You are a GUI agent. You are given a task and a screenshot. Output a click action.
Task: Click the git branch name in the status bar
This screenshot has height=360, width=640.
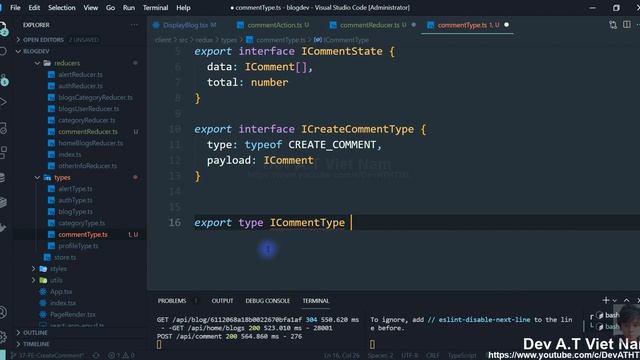tap(47, 356)
